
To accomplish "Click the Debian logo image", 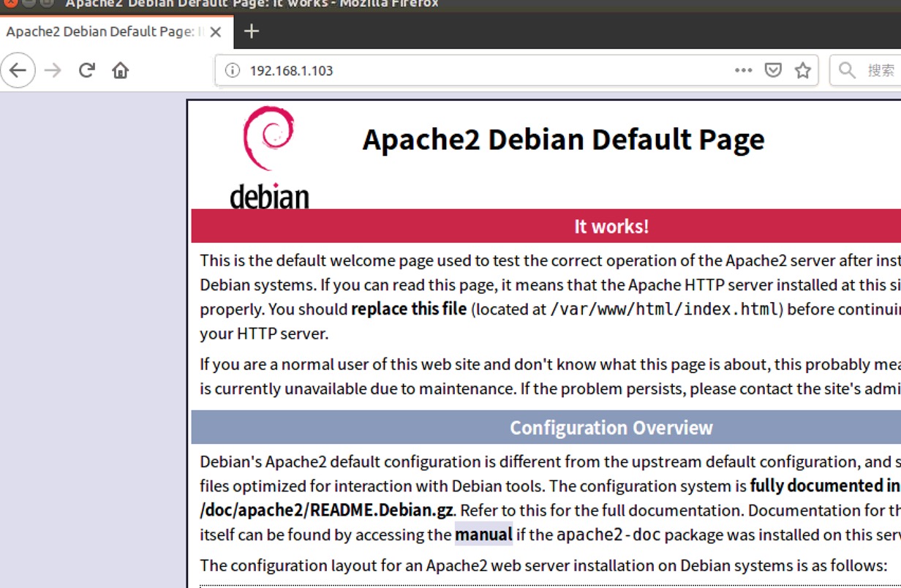I will point(269,157).
